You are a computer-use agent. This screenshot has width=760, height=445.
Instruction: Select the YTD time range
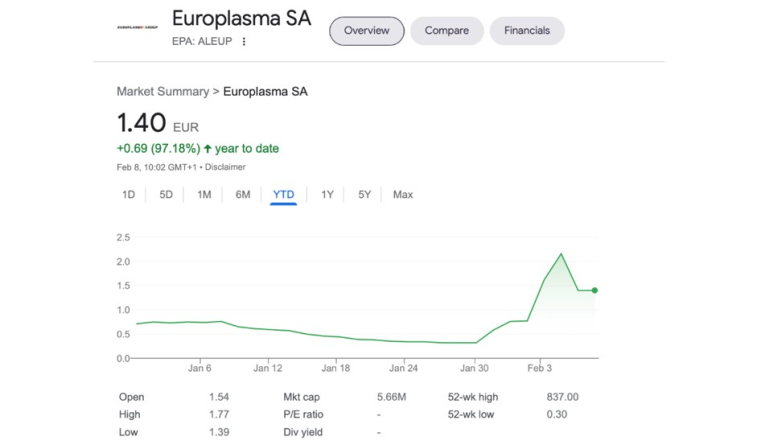pyautogui.click(x=284, y=195)
